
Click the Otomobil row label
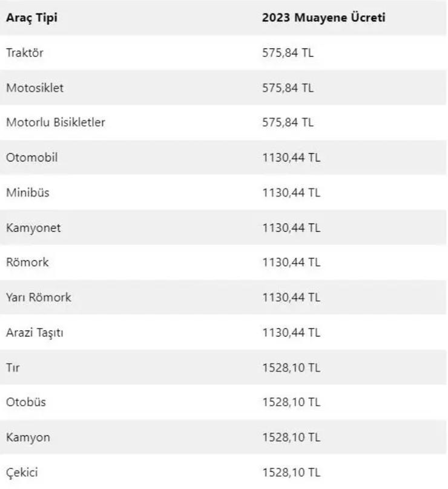pos(32,157)
